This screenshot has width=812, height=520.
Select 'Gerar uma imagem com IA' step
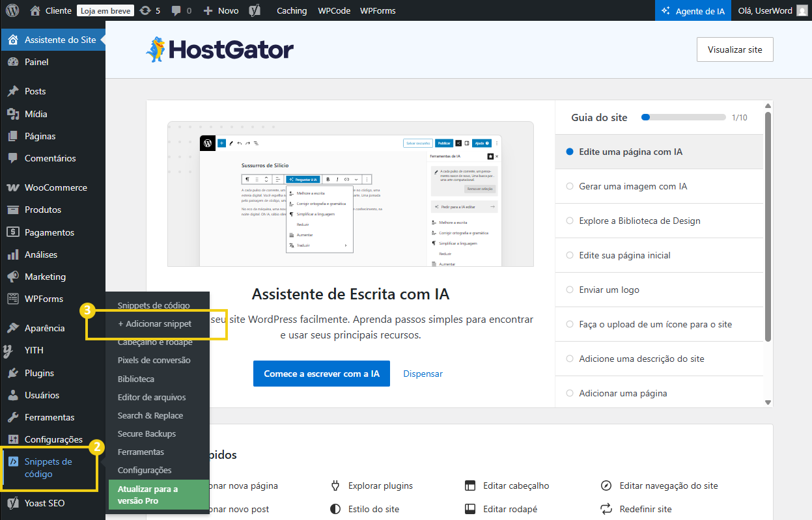pos(659,186)
